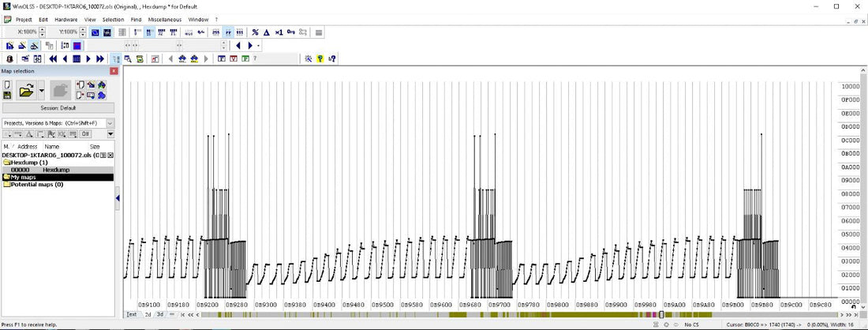
Task: Click the open project folder icon
Action: click(x=26, y=90)
